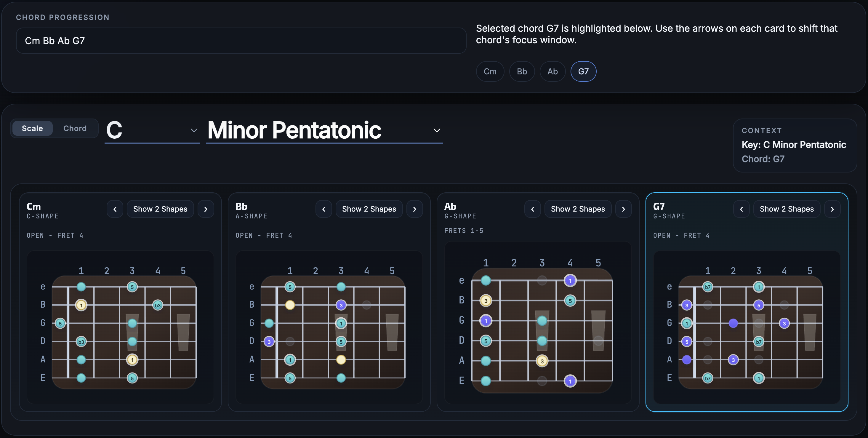Click purple 1 on Ab high e string
This screenshot has height=438, width=868.
click(x=570, y=280)
